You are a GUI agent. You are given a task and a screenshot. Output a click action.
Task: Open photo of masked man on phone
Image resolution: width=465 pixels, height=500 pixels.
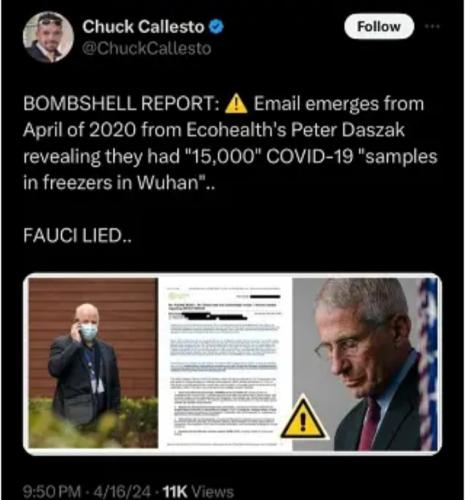[x=93, y=363]
